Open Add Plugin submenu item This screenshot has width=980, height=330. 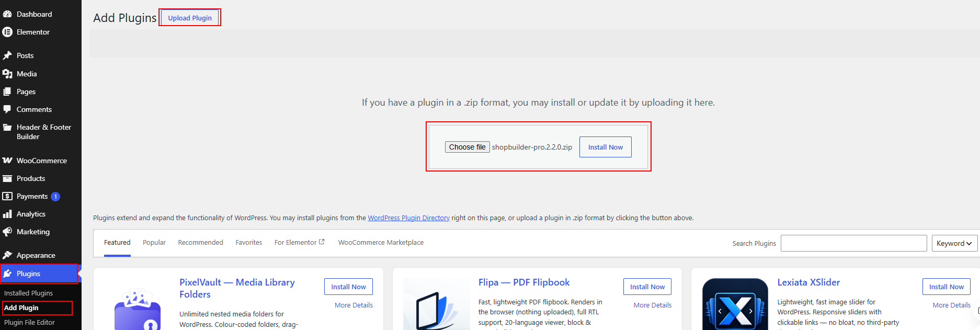(21, 308)
